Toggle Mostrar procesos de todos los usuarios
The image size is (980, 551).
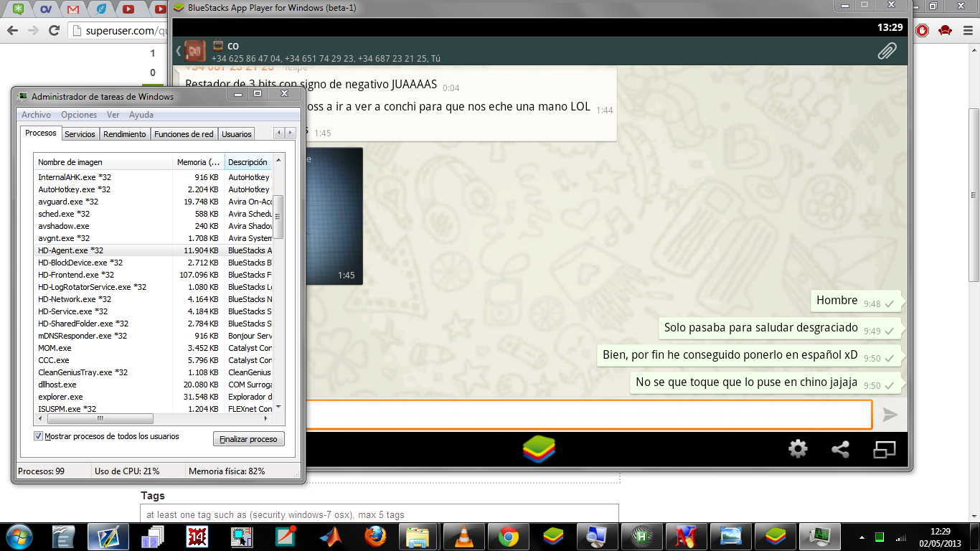(38, 436)
